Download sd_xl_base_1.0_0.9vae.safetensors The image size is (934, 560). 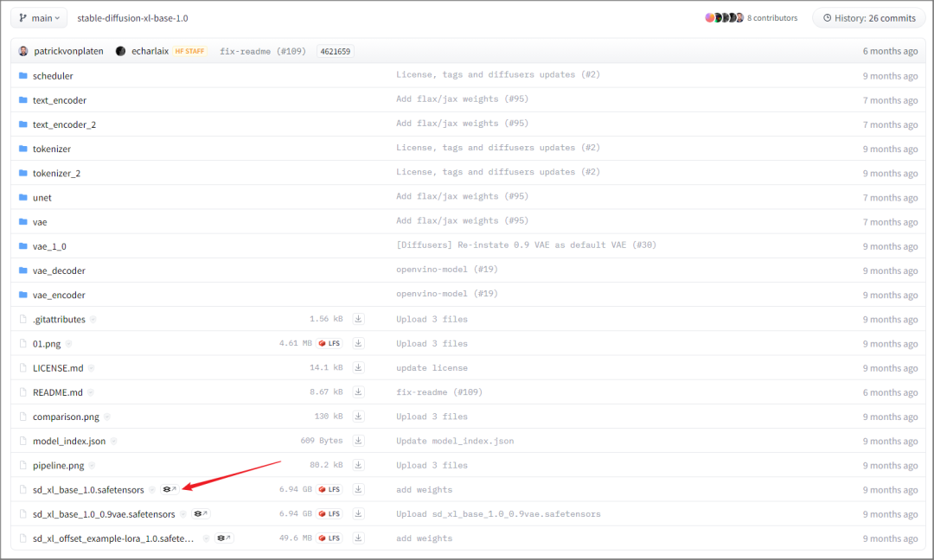[x=358, y=514]
